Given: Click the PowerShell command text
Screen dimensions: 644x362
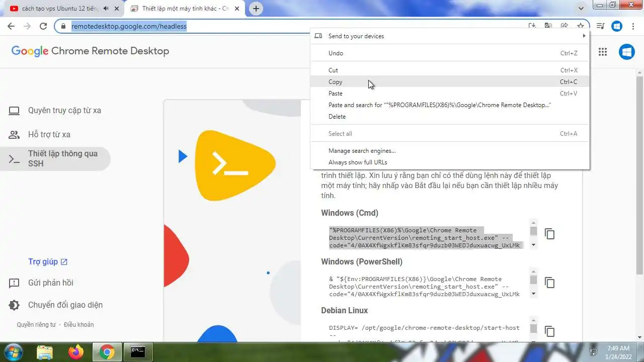Looking at the screenshot, I should tap(426, 287).
